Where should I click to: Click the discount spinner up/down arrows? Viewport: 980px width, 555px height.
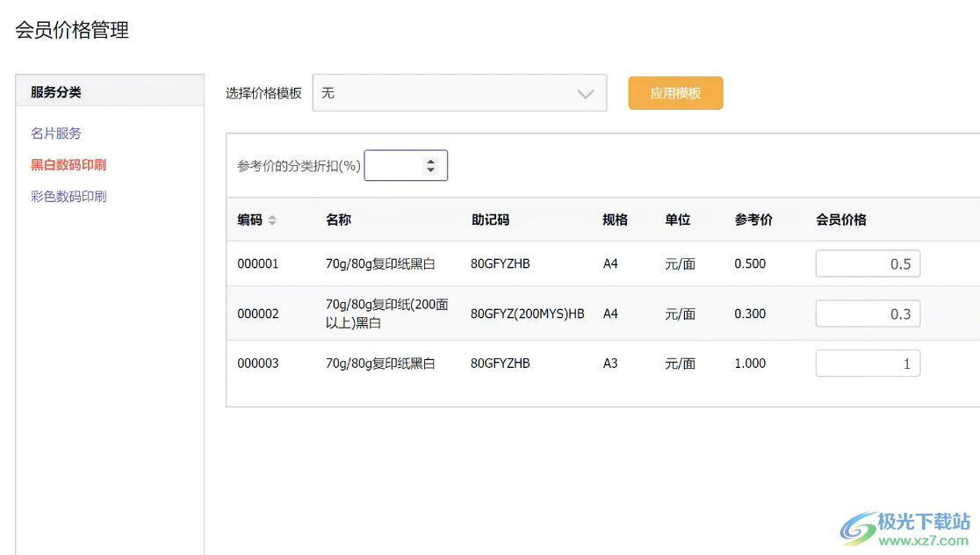coord(430,166)
